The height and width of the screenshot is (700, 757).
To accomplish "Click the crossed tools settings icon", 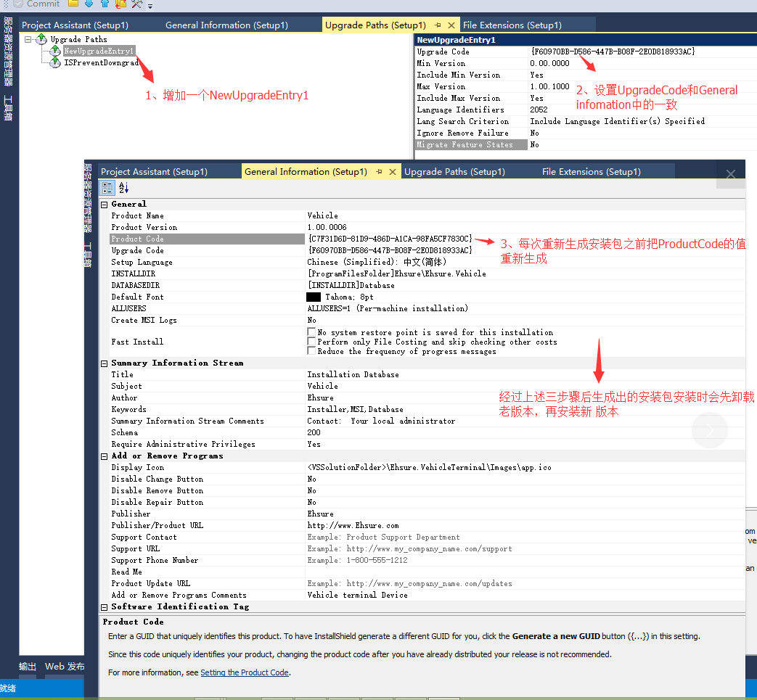I will 137,4.
